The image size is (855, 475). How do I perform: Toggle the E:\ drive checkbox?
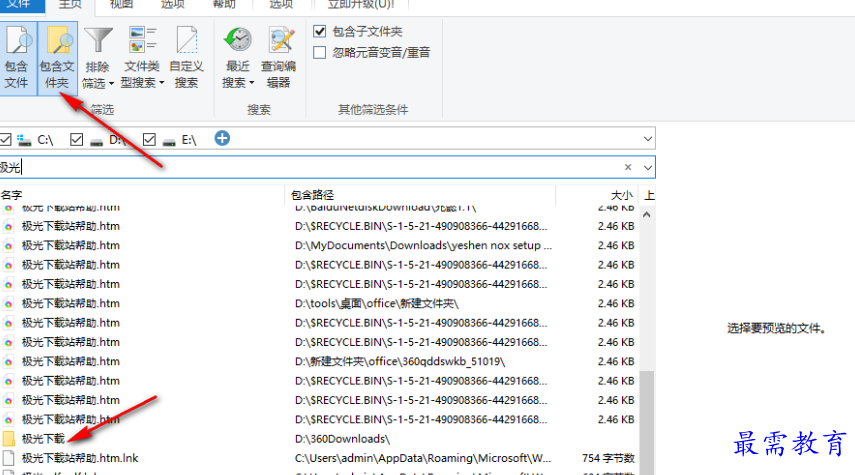click(x=149, y=140)
